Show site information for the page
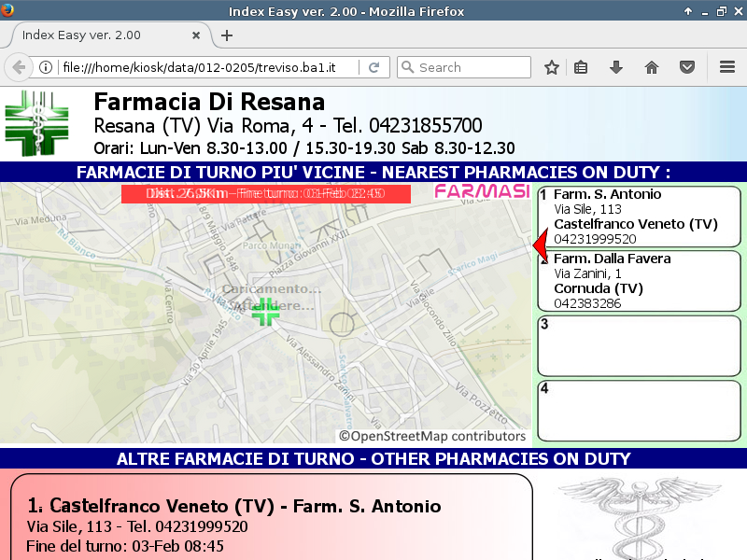The width and height of the screenshot is (747, 560). [x=45, y=67]
